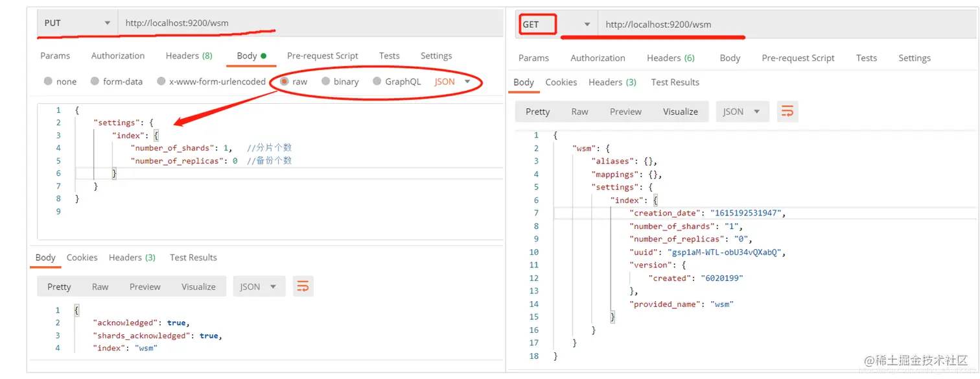This screenshot has width=980, height=379.
Task: Click Visualize view in right response
Action: [x=681, y=112]
